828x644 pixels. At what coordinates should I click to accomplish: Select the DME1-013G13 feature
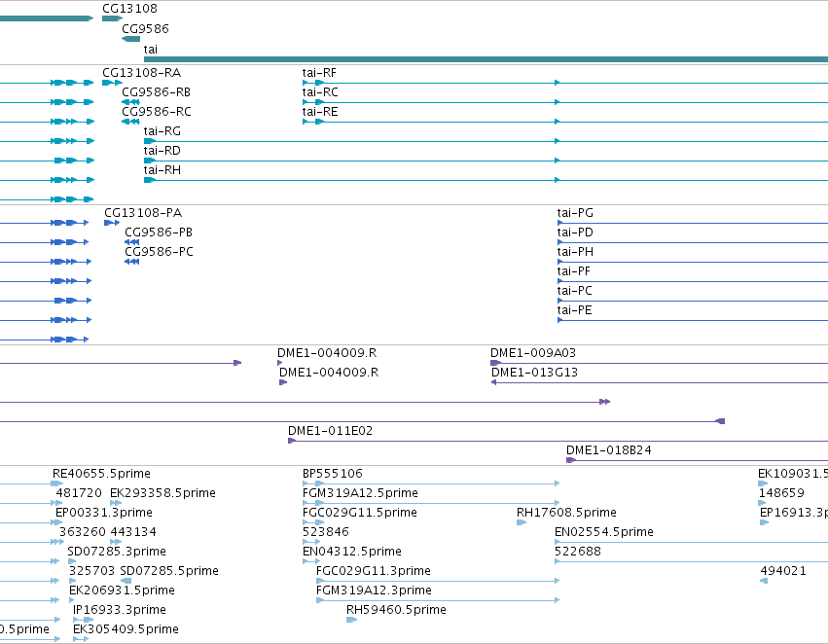coord(660,382)
